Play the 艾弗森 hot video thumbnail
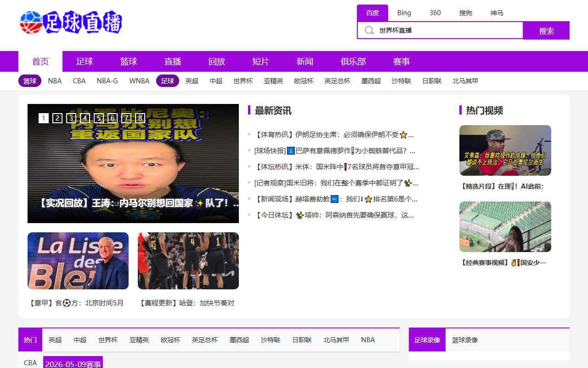This screenshot has width=588, height=368. tap(505, 150)
